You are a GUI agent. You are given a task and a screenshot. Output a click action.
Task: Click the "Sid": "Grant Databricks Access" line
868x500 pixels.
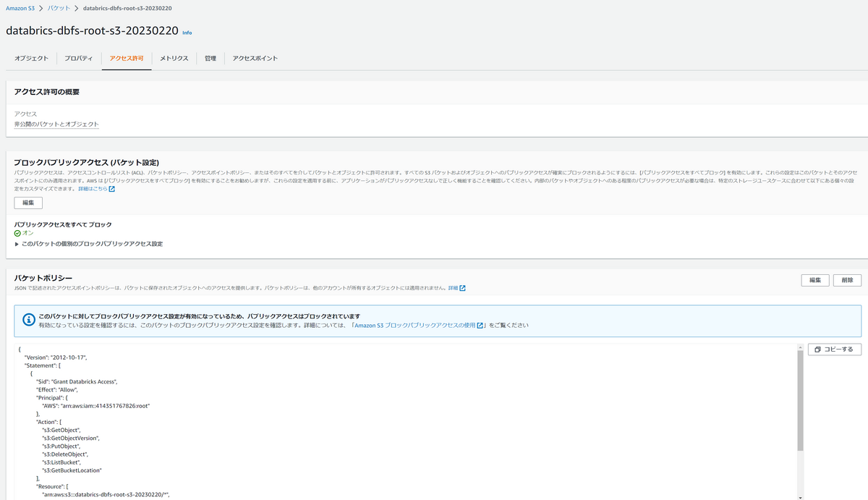point(77,381)
